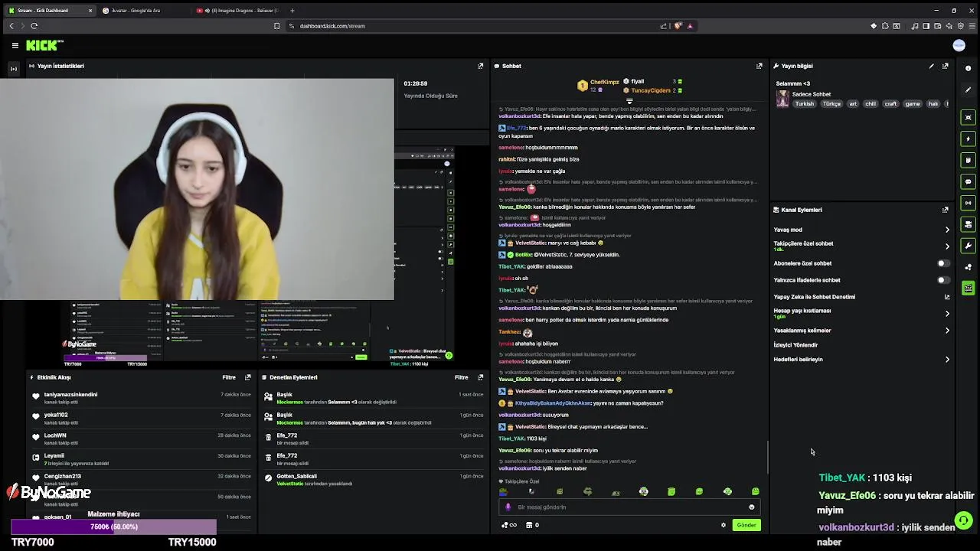Screen dimensions: 980x551
Task: Click the Sadece Sohbet category thumbnail
Action: (x=782, y=99)
